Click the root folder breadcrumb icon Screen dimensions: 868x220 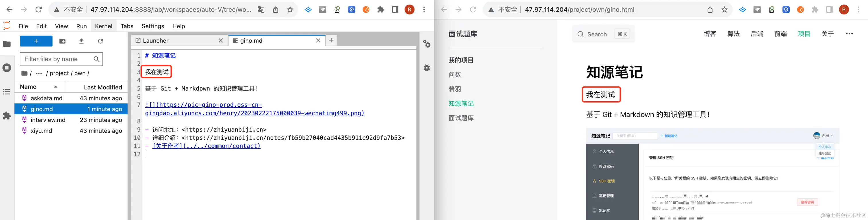pyautogui.click(x=25, y=73)
